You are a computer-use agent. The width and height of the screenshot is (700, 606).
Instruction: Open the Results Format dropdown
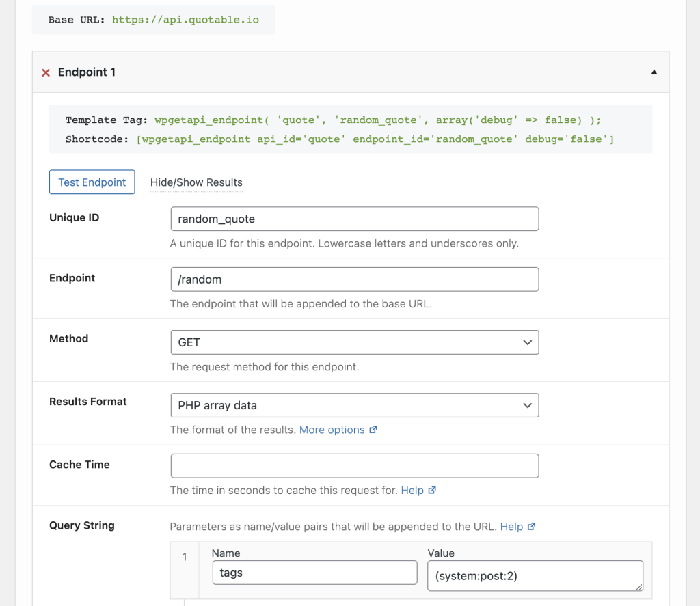click(354, 405)
